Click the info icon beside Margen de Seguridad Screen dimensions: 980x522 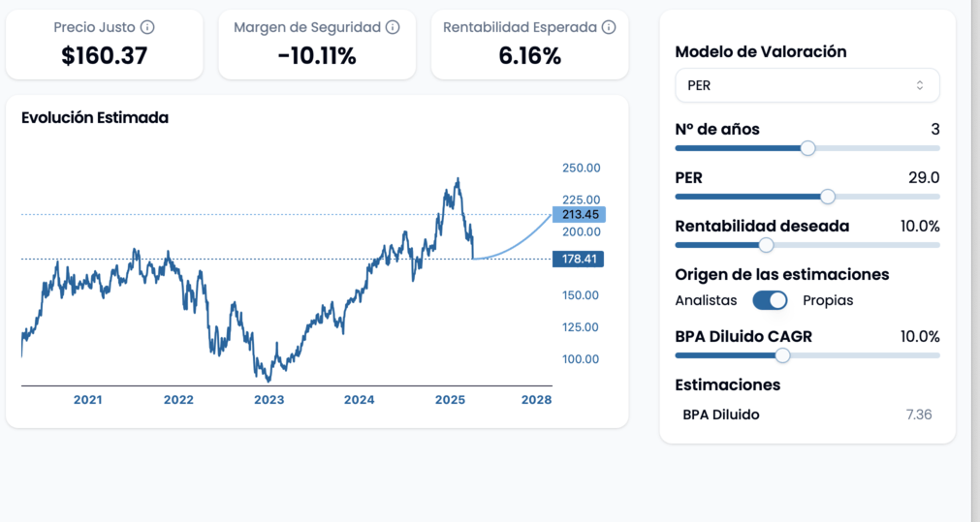393,28
